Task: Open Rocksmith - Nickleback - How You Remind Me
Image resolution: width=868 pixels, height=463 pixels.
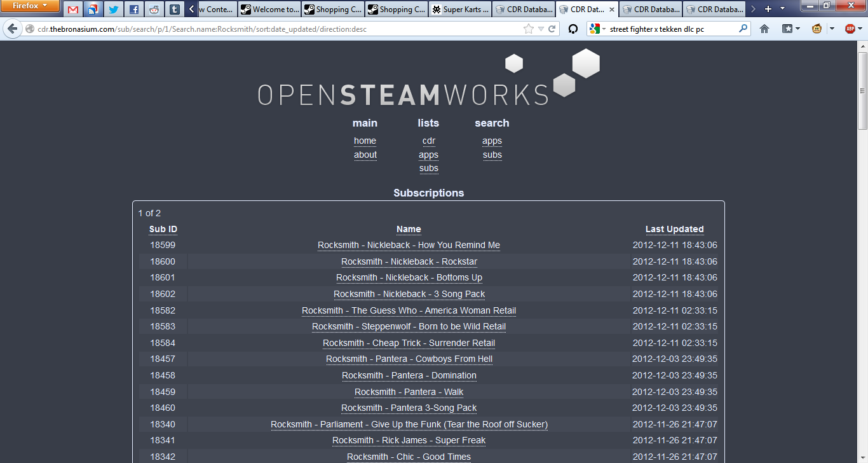Action: pos(409,245)
